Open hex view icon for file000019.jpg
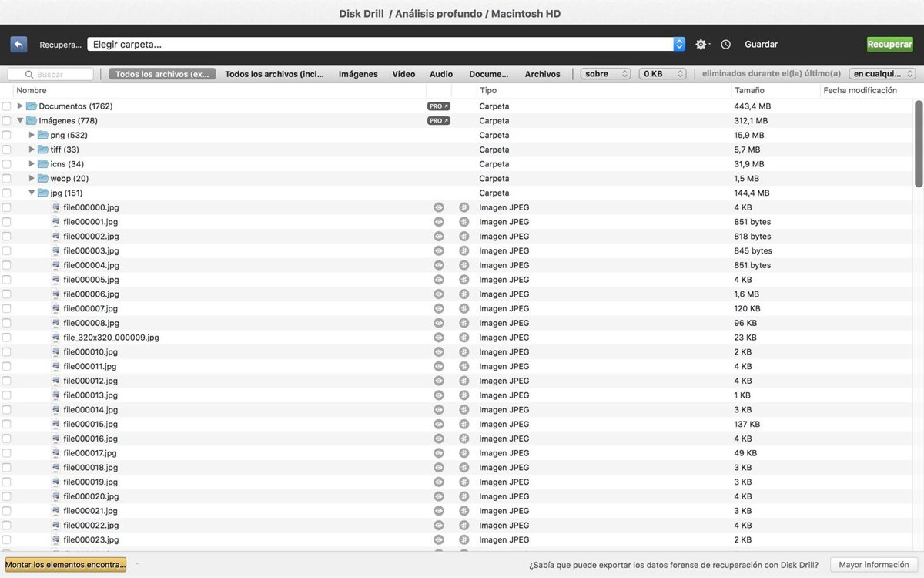Image resolution: width=924 pixels, height=578 pixels. click(464, 482)
